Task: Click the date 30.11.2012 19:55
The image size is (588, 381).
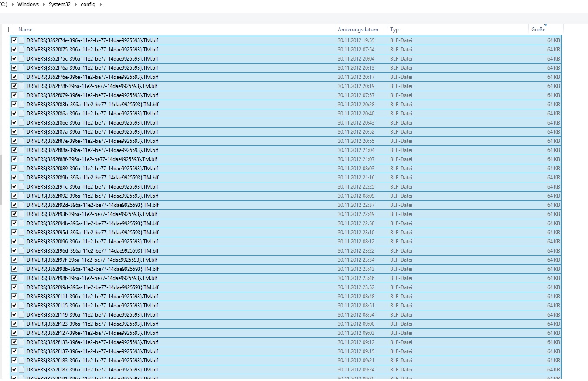Action: coord(356,40)
